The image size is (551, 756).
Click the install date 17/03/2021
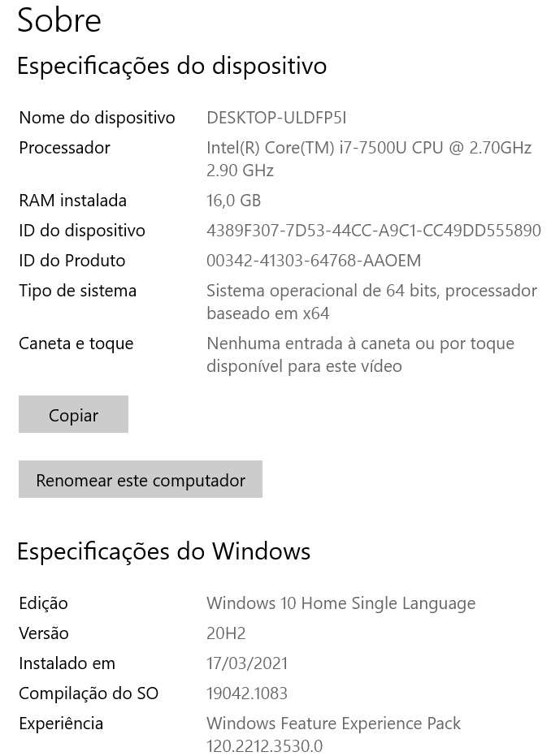pyautogui.click(x=247, y=663)
